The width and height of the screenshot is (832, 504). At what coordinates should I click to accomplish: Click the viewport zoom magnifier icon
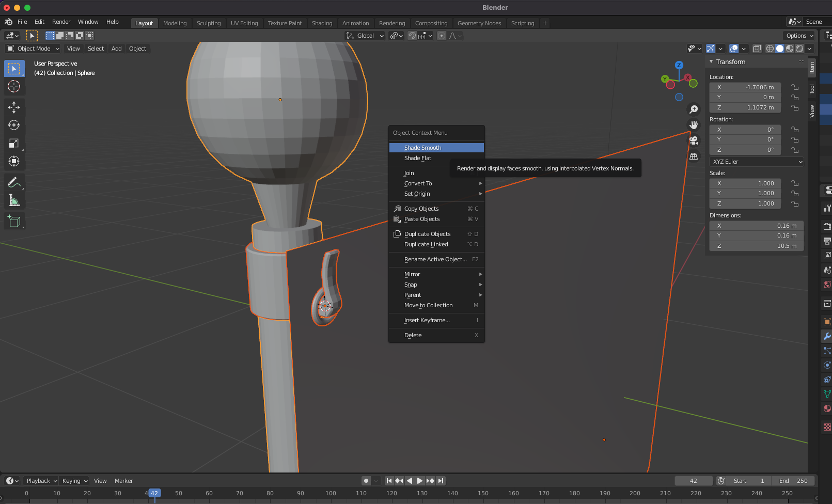(694, 109)
